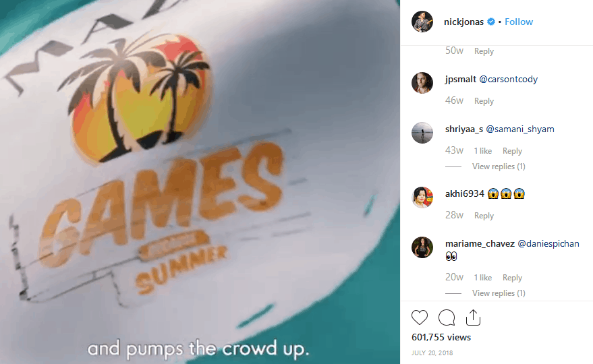Reply to jpsmalt's comment

(x=484, y=101)
